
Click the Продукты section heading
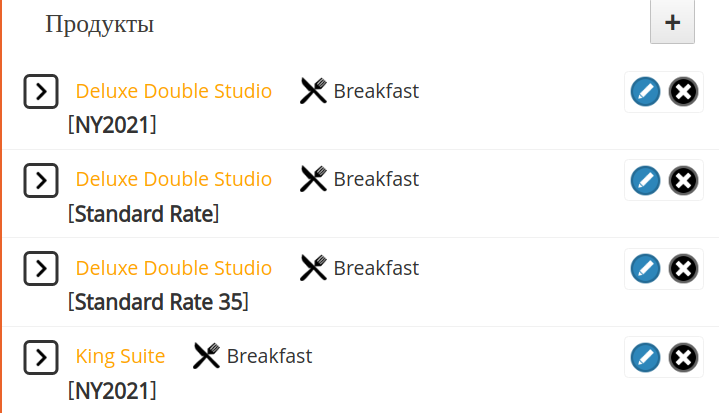tap(100, 24)
